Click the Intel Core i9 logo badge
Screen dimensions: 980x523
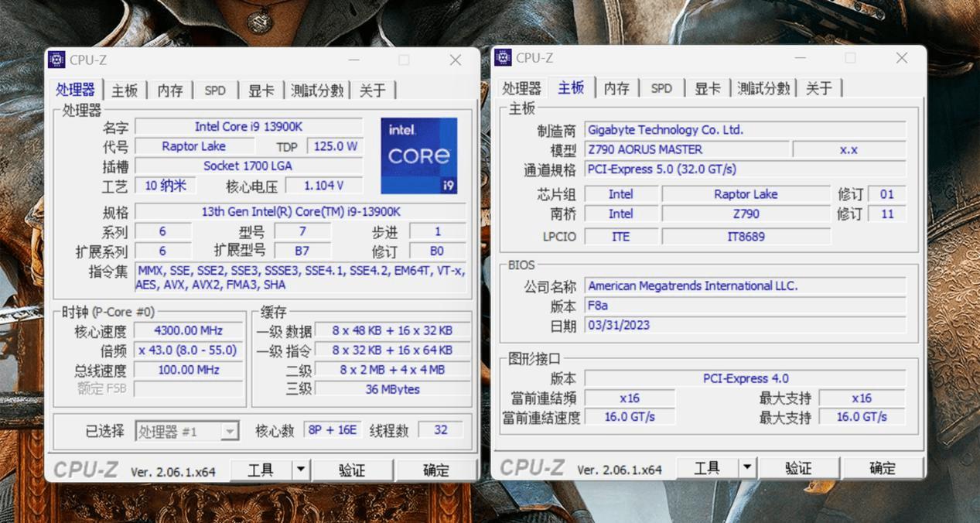pyautogui.click(x=418, y=156)
